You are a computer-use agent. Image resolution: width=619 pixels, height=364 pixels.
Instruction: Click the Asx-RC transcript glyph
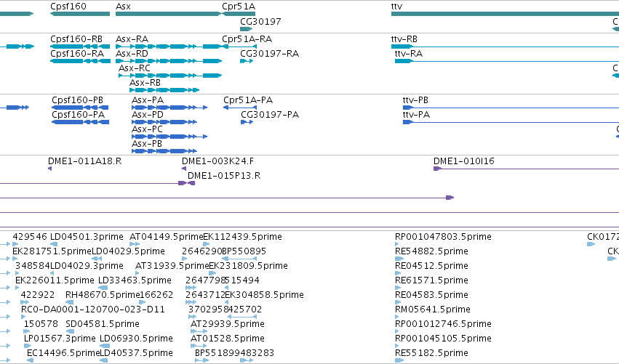(x=170, y=76)
